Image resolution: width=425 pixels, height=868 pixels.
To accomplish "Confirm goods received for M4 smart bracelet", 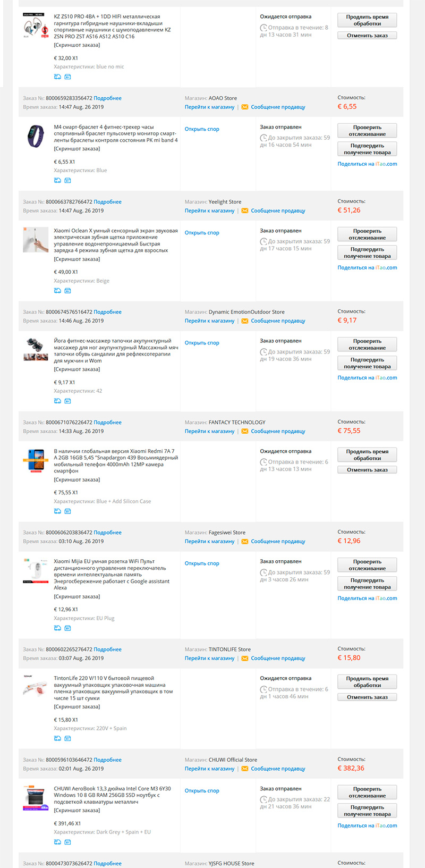I will click(x=367, y=149).
